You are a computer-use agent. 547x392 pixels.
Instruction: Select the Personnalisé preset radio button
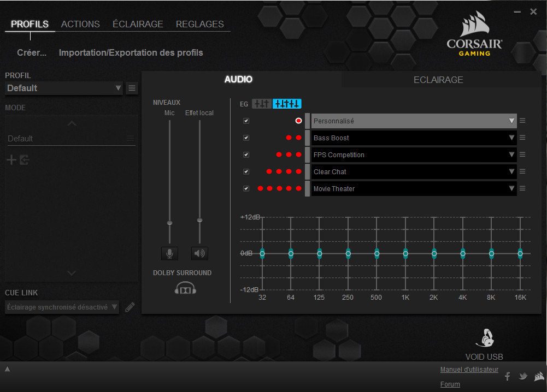pos(298,120)
